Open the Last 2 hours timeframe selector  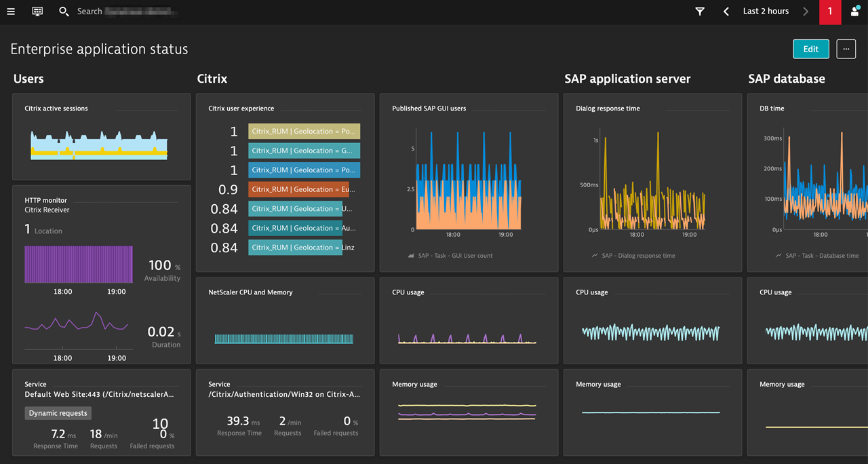click(766, 12)
